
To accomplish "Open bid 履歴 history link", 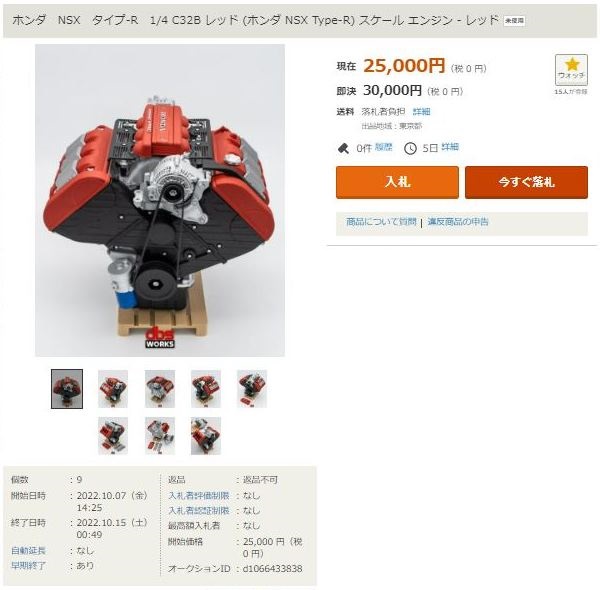I will [383, 147].
